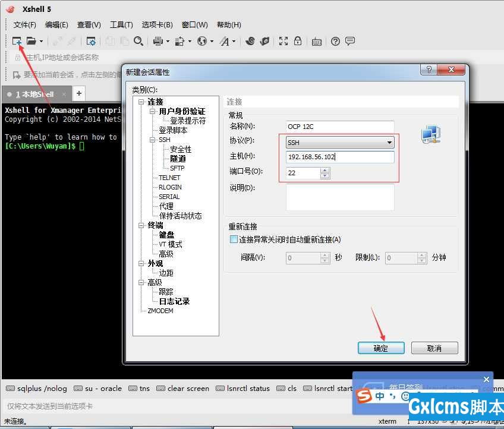Collapse the 外观 tree node
Image resolution: width=504 pixels, height=429 pixels.
pos(141,263)
